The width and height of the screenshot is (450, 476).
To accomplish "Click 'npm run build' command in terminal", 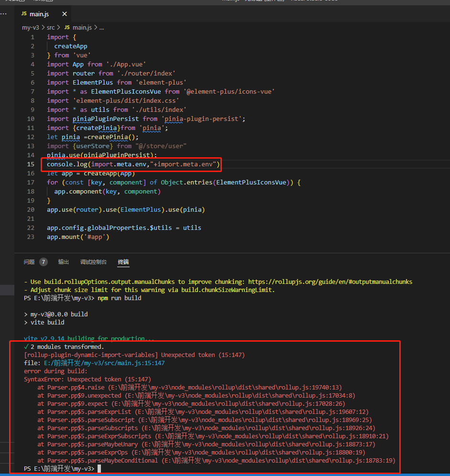I will point(120,298).
